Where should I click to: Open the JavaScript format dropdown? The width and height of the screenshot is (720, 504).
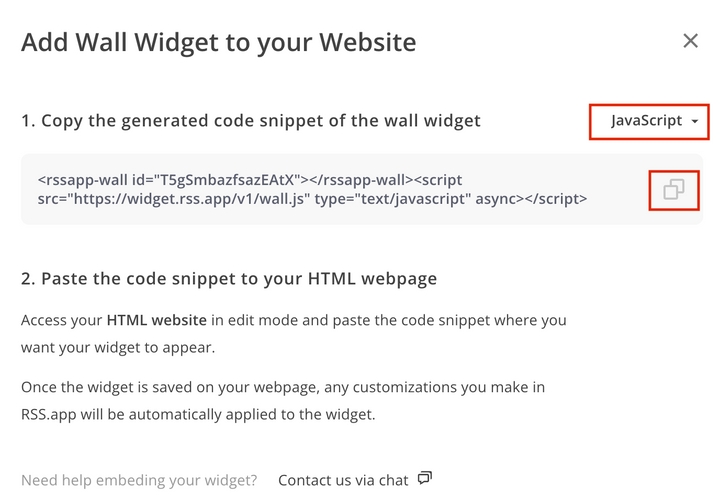click(649, 121)
